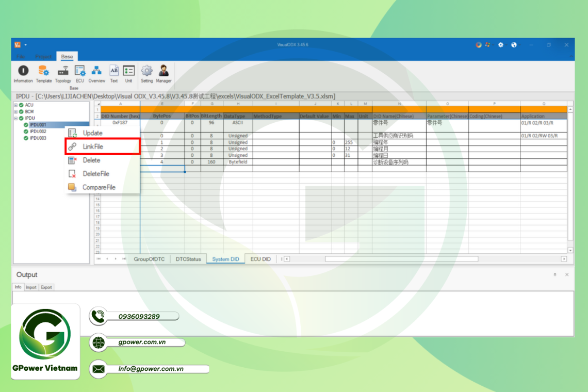Select the IPDU001 tree item
This screenshot has width=588, height=392.
[x=38, y=125]
